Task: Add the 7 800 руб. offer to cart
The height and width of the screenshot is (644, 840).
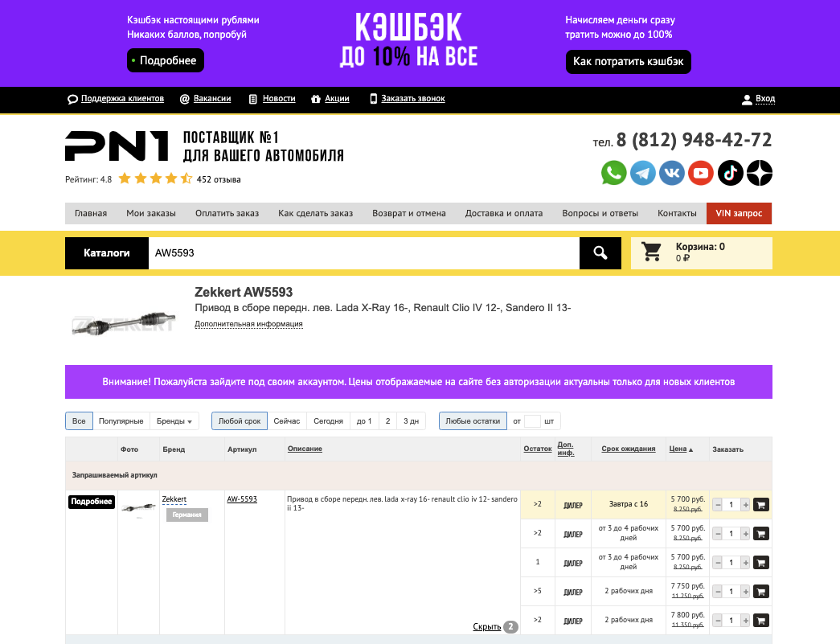Action: click(760, 621)
